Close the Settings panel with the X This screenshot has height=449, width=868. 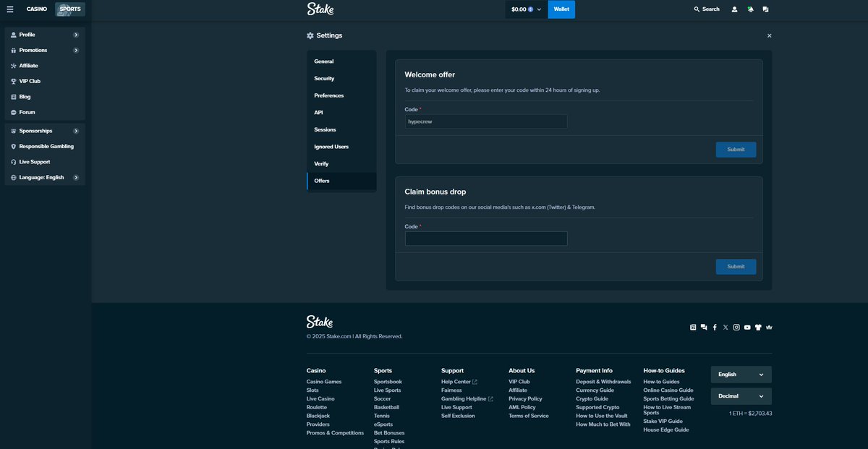coord(769,35)
